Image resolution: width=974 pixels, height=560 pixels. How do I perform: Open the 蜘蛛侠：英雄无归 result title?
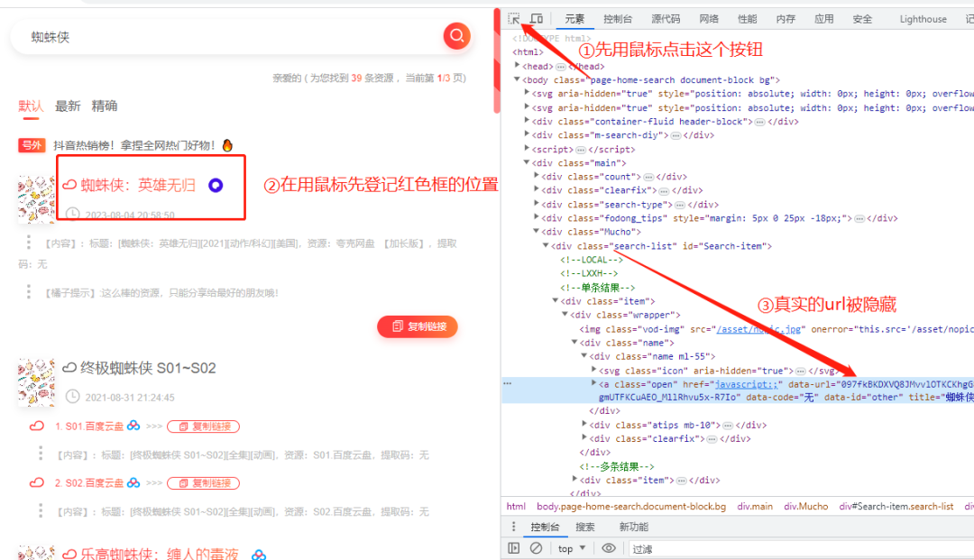tap(138, 185)
